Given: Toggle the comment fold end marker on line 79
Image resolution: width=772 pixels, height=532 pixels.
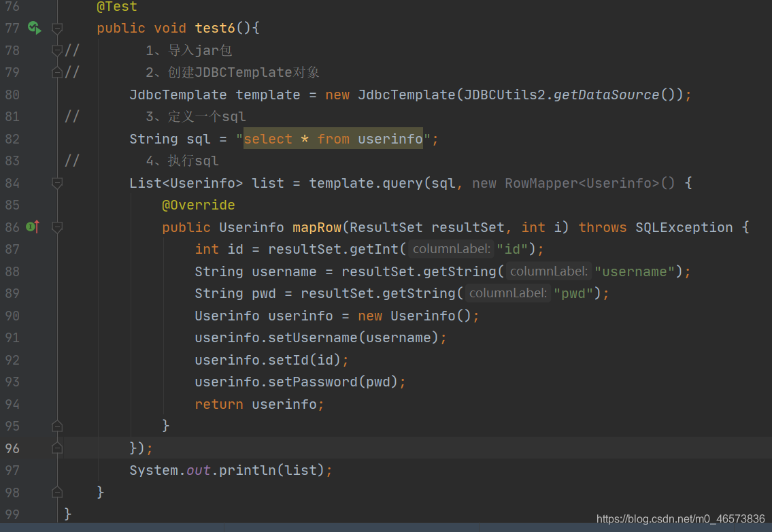Looking at the screenshot, I should tap(57, 72).
